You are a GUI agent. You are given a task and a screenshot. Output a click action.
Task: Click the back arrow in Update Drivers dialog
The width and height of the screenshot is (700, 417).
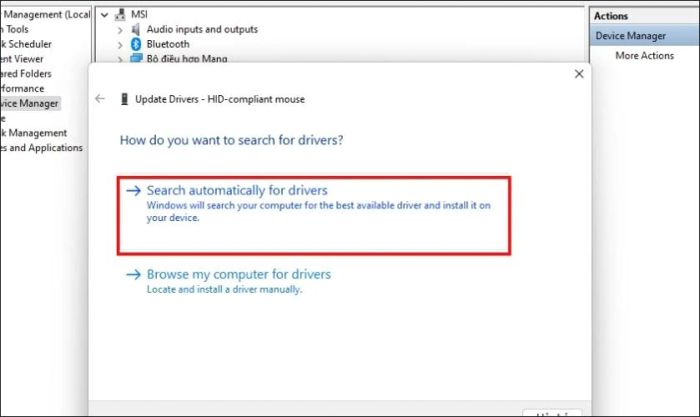(x=100, y=99)
